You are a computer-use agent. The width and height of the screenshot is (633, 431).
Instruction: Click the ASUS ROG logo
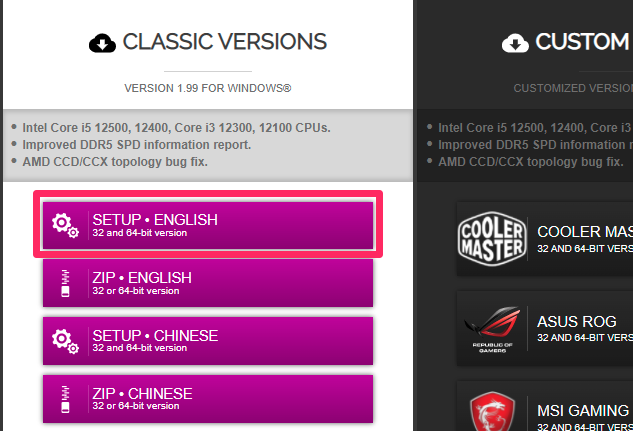[492, 329]
